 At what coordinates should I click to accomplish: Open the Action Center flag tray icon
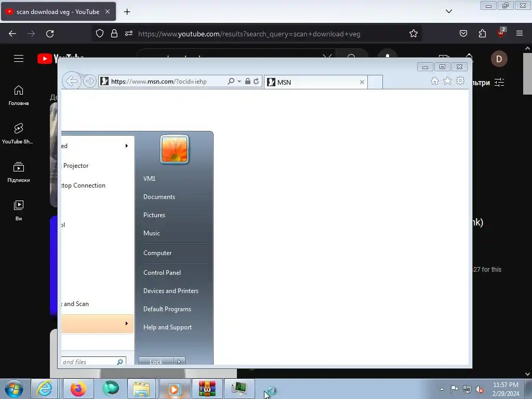click(x=454, y=389)
